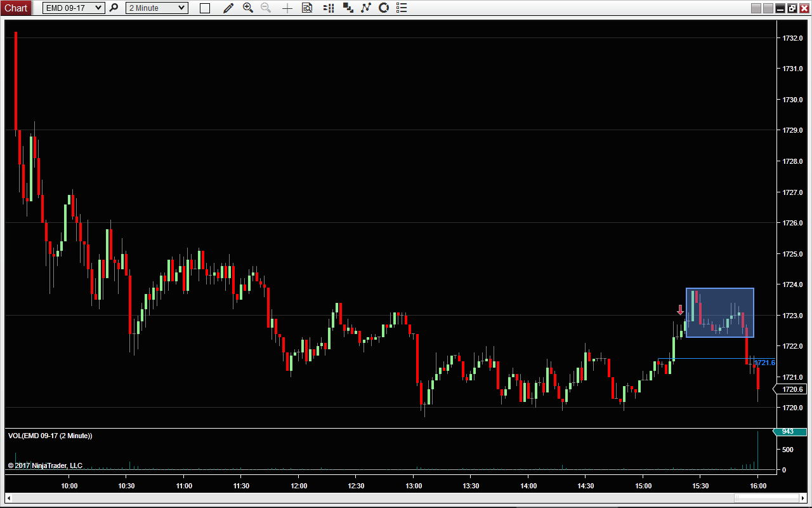Viewport: 812px width, 508px height.
Task: Open the indicators line-graph icon
Action: pos(365,8)
